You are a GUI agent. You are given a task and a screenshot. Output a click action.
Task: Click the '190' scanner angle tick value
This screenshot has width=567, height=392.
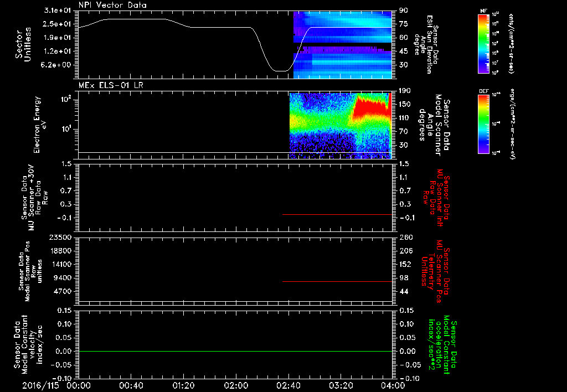(x=405, y=91)
